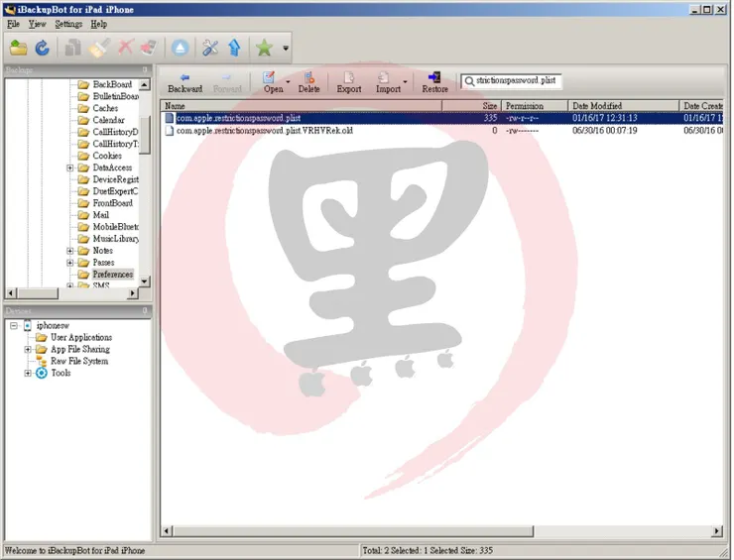Sort by the Permission column header
Viewport: 734px width, 560px height.
click(535, 106)
